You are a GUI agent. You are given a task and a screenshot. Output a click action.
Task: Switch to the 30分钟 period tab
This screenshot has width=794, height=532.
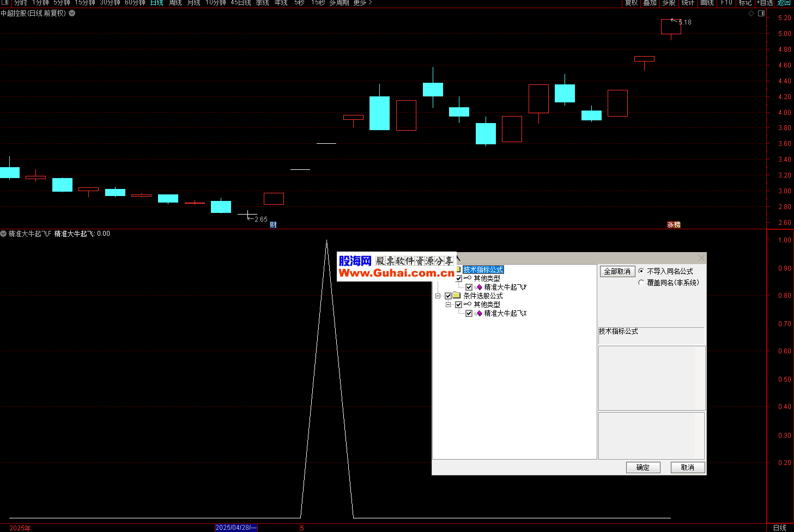coord(110,3)
